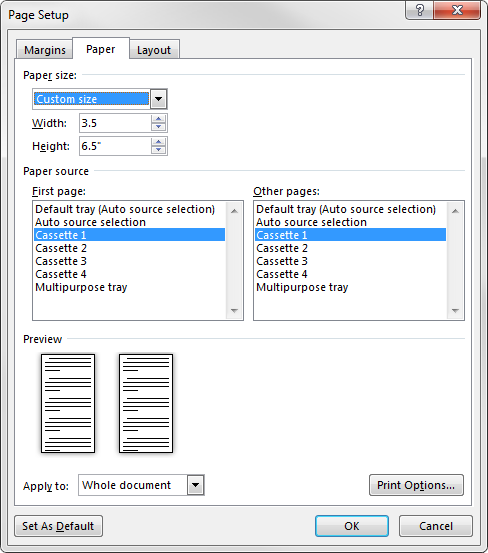488x553 pixels.
Task: Select Cassette 1 in Other pages list
Action: click(350, 235)
